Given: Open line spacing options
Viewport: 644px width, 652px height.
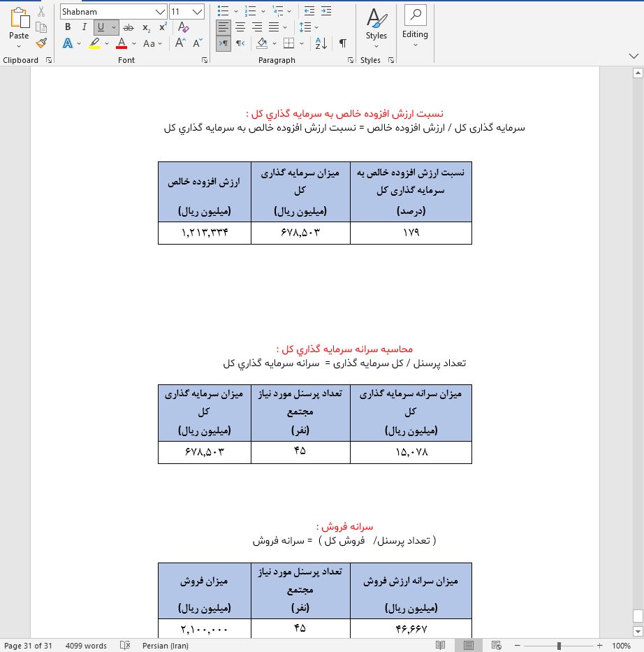Looking at the screenshot, I should (x=305, y=27).
